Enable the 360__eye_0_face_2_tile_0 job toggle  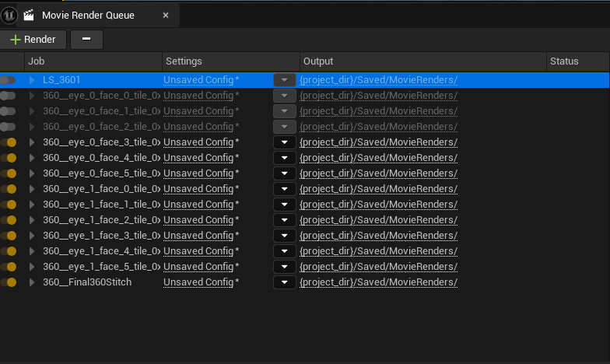tap(8, 127)
